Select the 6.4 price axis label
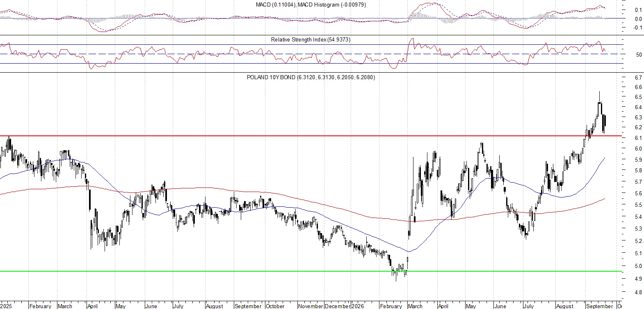 coord(638,108)
